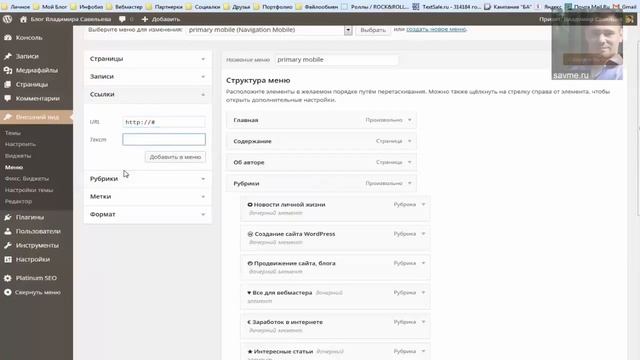
Task: Click the WordPress logo icon in admin bar
Action: [7, 19]
